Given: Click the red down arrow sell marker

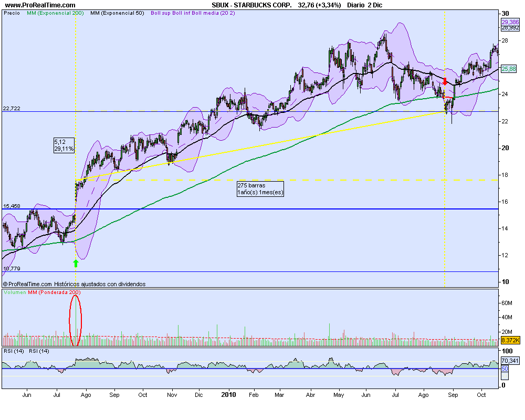Looking at the screenshot, I should [x=445, y=81].
